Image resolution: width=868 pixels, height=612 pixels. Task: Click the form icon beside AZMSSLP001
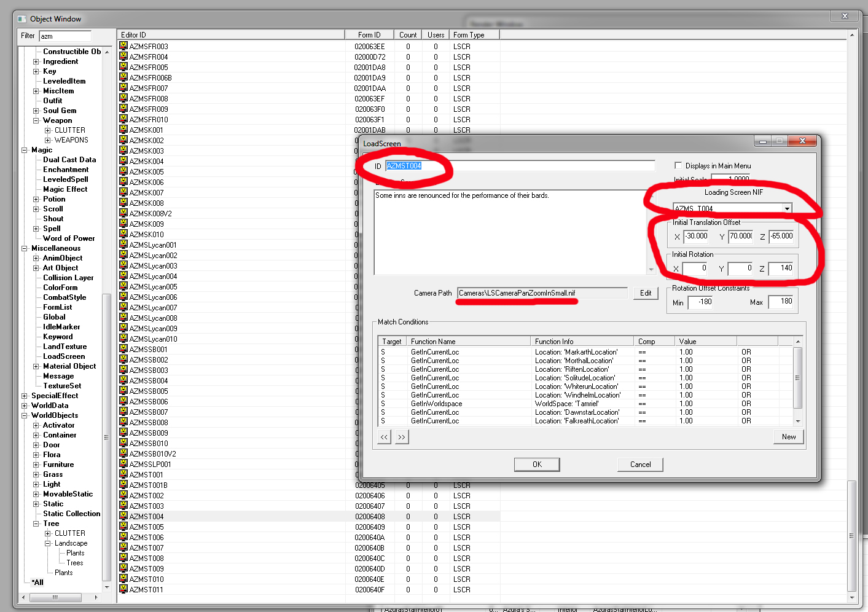(x=123, y=464)
